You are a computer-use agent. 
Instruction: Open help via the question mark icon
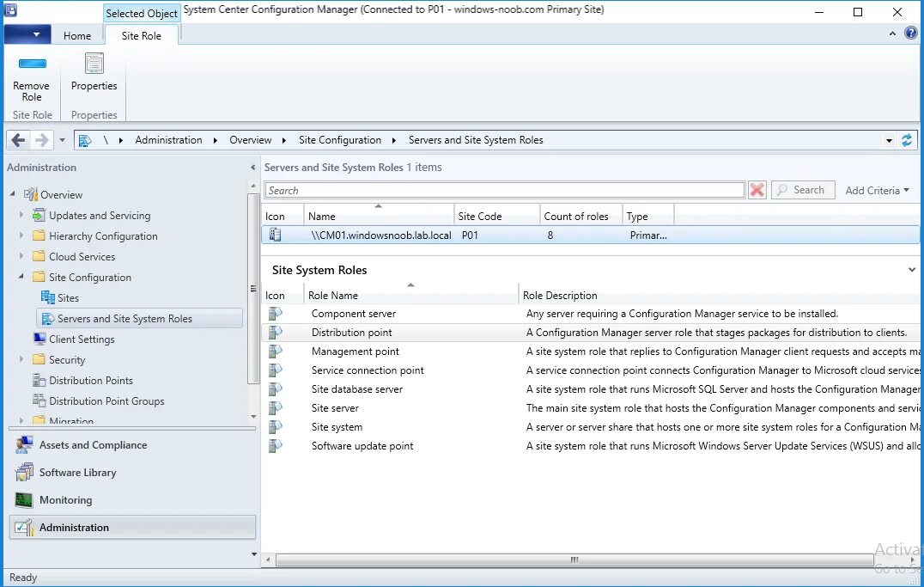point(910,34)
